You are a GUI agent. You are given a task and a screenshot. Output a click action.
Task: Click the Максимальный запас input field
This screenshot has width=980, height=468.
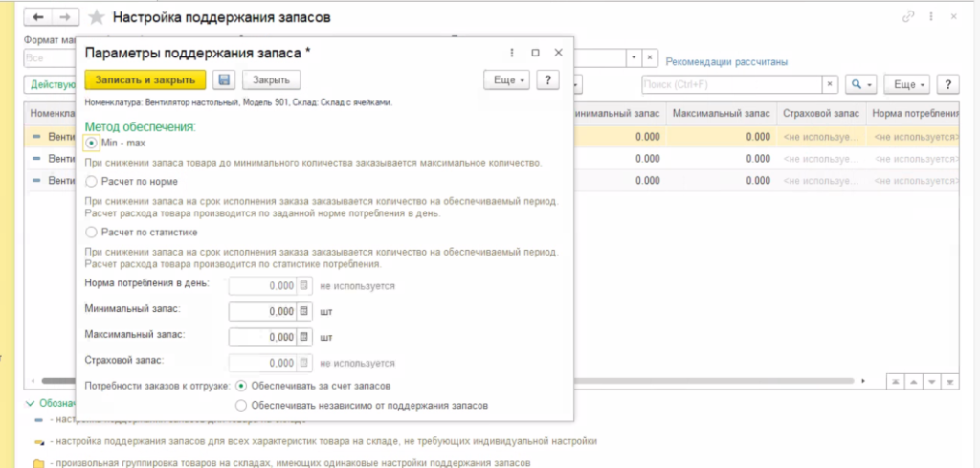click(x=263, y=337)
